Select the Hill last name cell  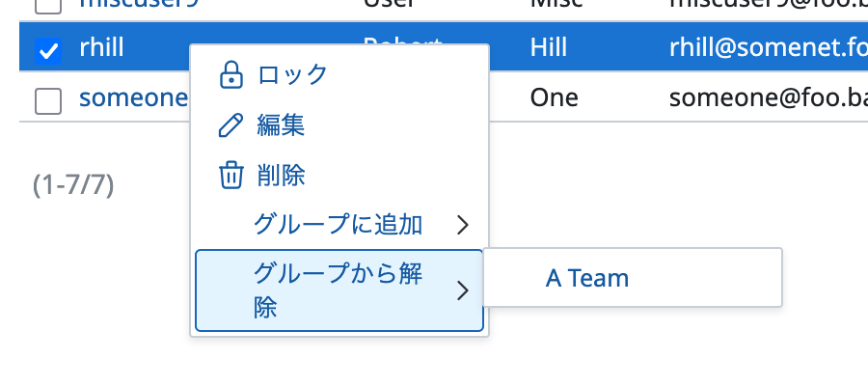click(549, 47)
